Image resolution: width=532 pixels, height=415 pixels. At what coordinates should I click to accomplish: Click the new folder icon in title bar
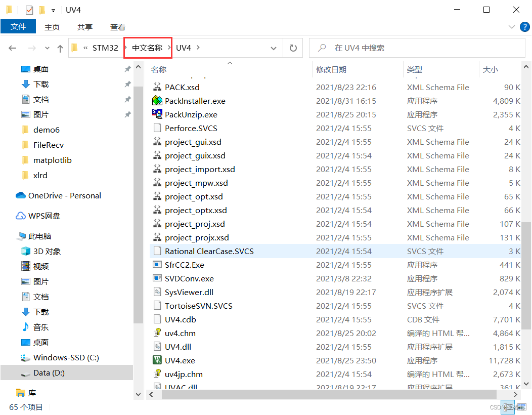tap(42, 10)
